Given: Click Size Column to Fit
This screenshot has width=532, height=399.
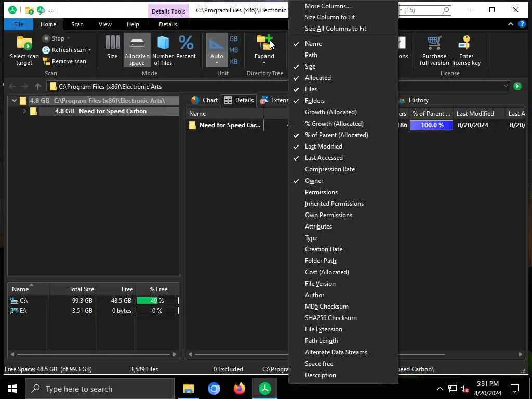Looking at the screenshot, I should (343, 17).
